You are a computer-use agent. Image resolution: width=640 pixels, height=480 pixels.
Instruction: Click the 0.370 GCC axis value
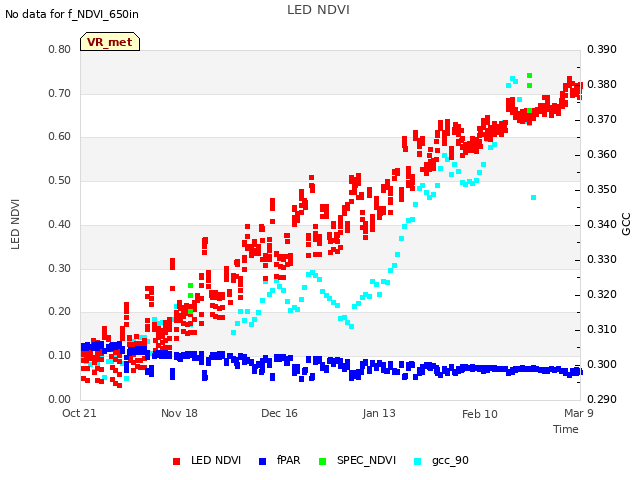pos(602,120)
